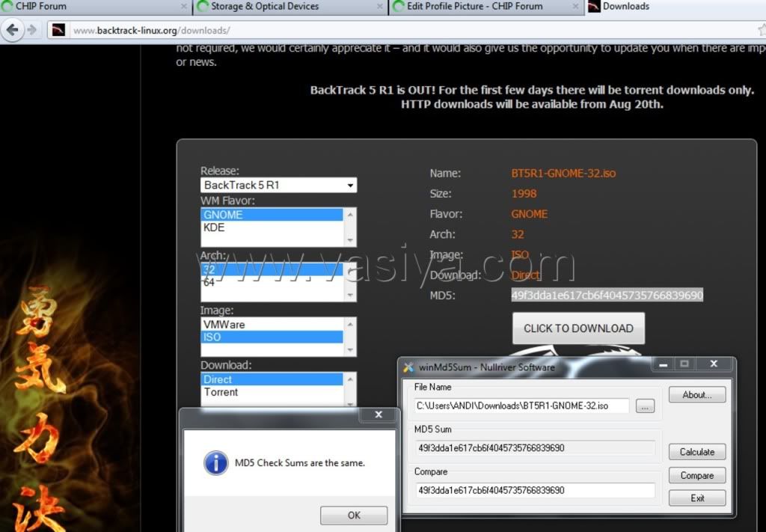Select VMWare in the Image list
The height and width of the screenshot is (532, 766).
pos(272,325)
